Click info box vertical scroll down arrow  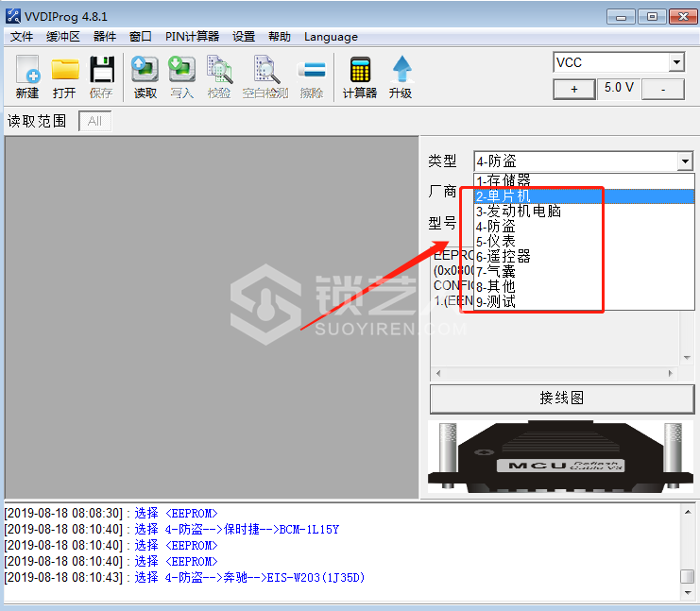point(687,358)
